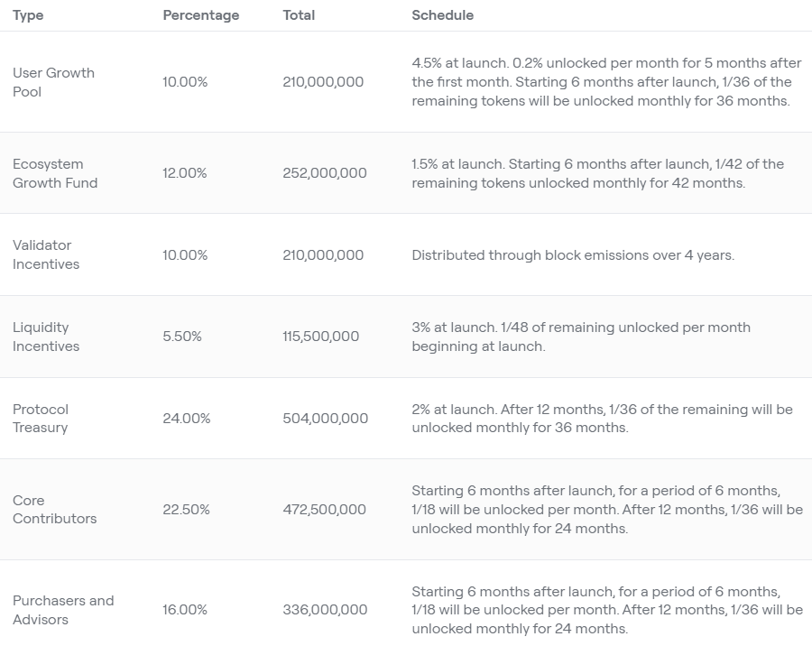Click the 336,000,000 total value
Screen dimensions: 812x655
tap(325, 610)
